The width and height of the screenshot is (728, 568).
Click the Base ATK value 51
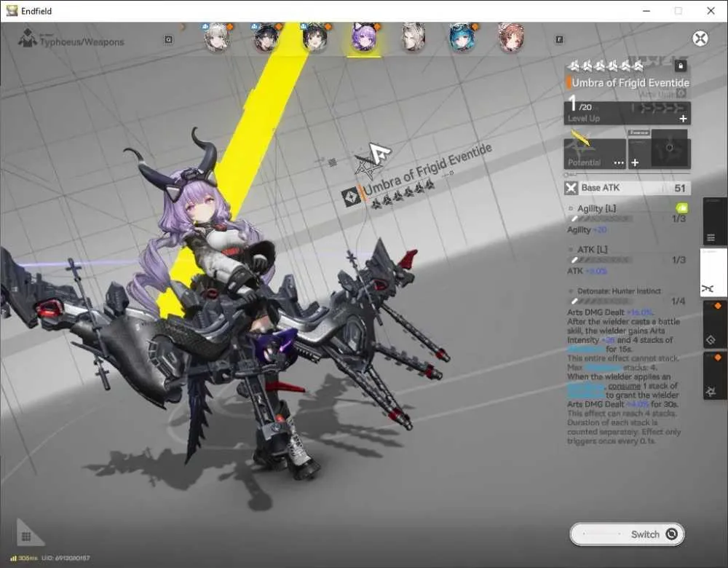[x=680, y=188]
